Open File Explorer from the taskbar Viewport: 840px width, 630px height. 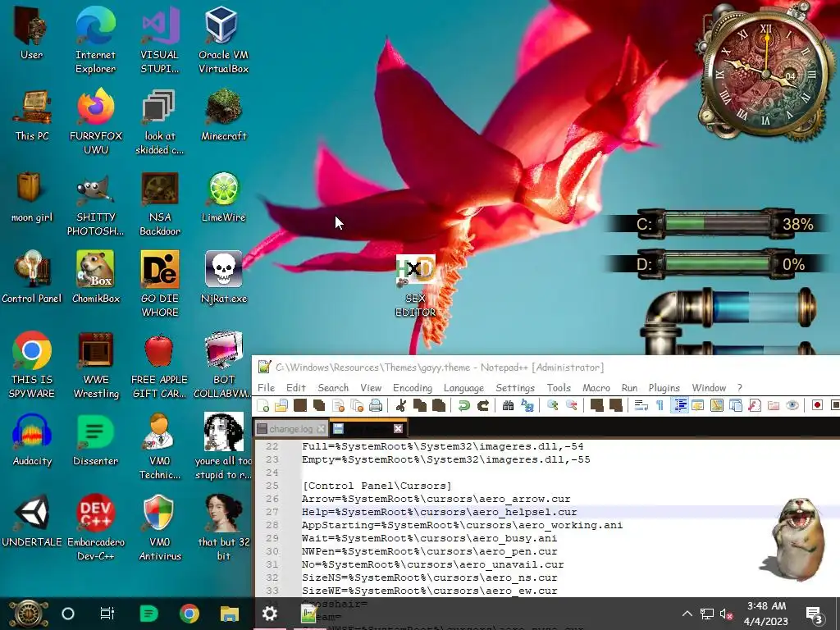tap(230, 614)
